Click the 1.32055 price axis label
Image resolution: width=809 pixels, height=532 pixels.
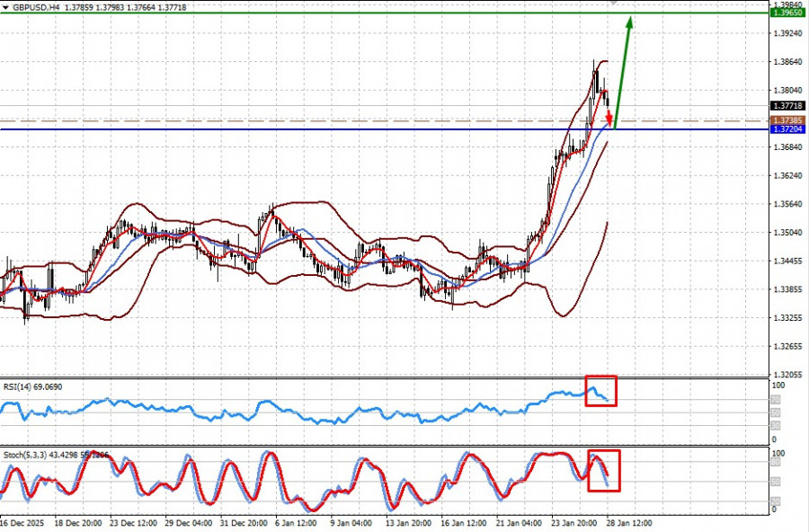[x=787, y=375]
